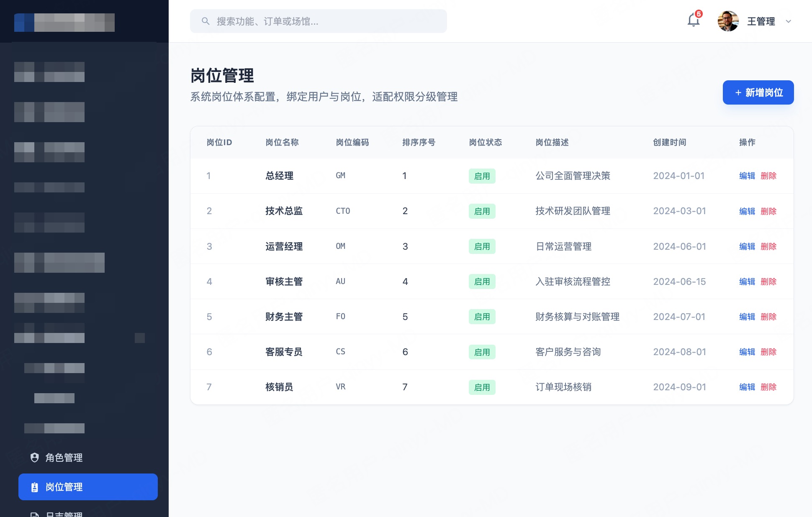The height and width of the screenshot is (517, 812).
Task: Click the search magnifier icon
Action: [206, 21]
